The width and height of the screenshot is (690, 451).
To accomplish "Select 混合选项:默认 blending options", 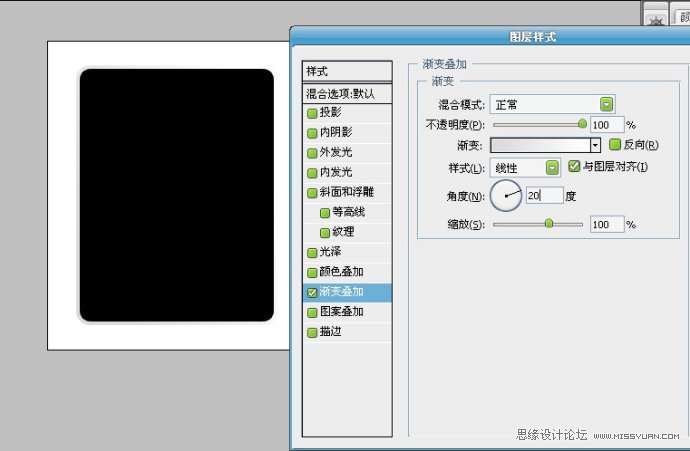I will pyautogui.click(x=347, y=93).
